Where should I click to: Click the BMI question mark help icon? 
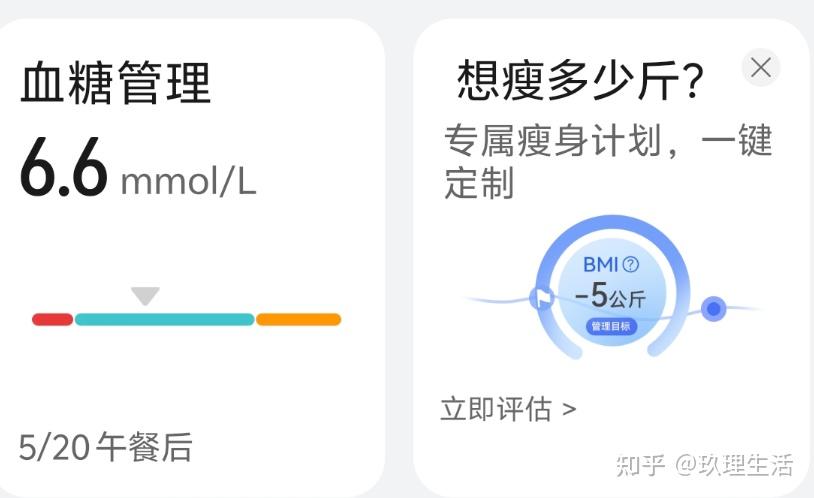(631, 264)
